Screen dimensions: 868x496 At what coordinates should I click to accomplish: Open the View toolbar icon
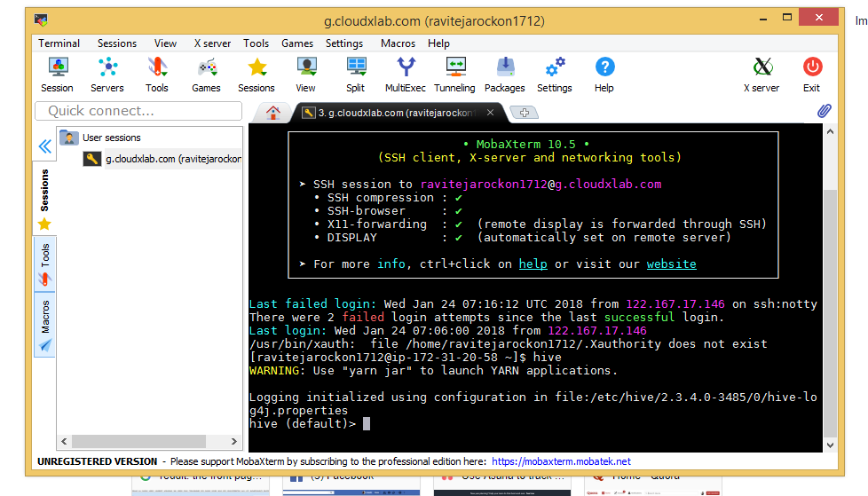point(306,75)
